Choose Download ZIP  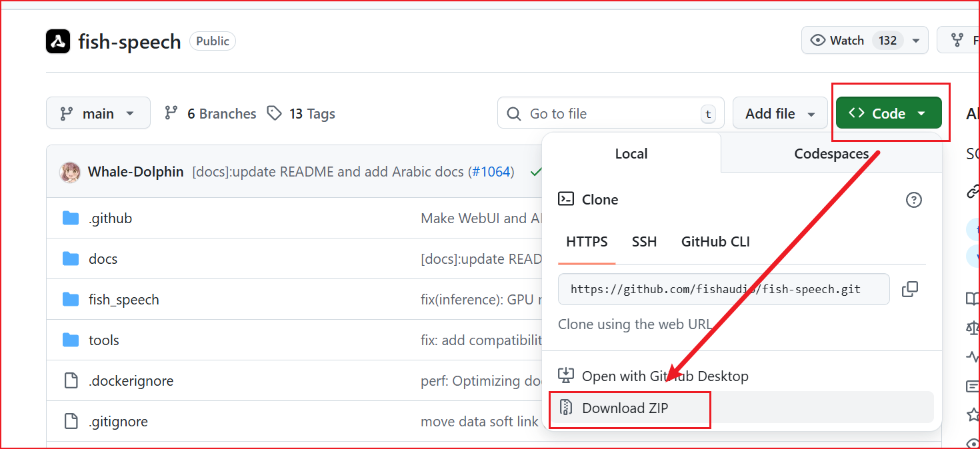coord(742,408)
